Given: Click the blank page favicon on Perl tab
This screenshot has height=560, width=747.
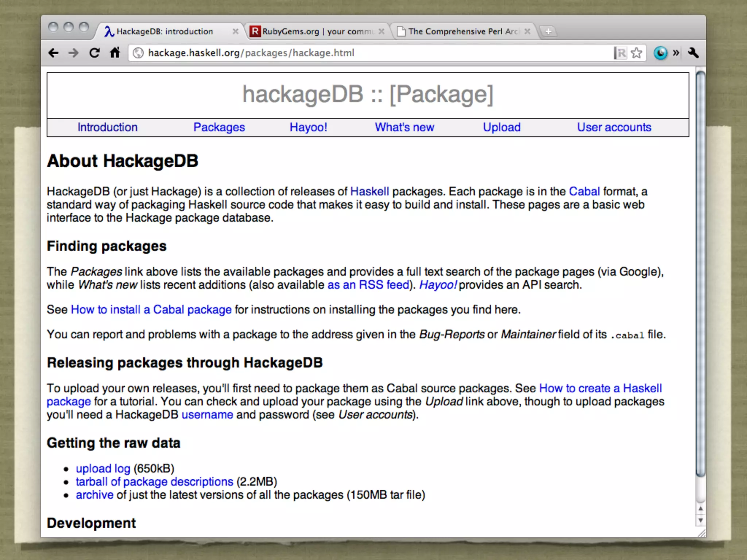Looking at the screenshot, I should [401, 32].
